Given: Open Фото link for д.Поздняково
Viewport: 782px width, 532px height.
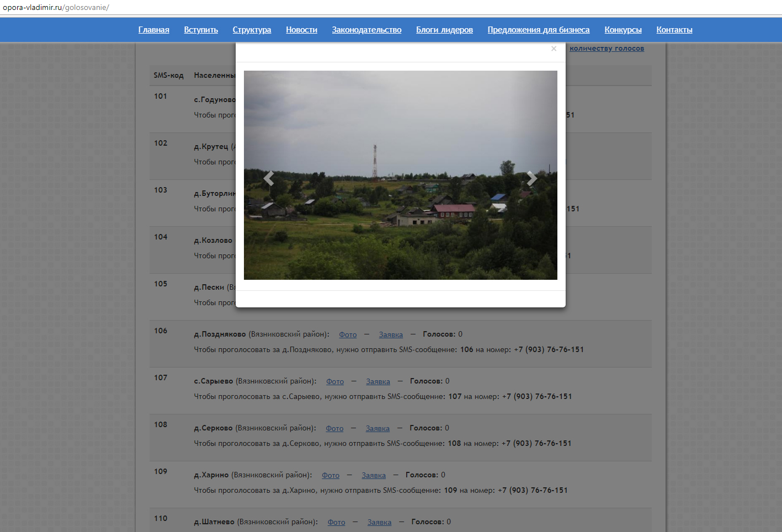Looking at the screenshot, I should (348, 334).
